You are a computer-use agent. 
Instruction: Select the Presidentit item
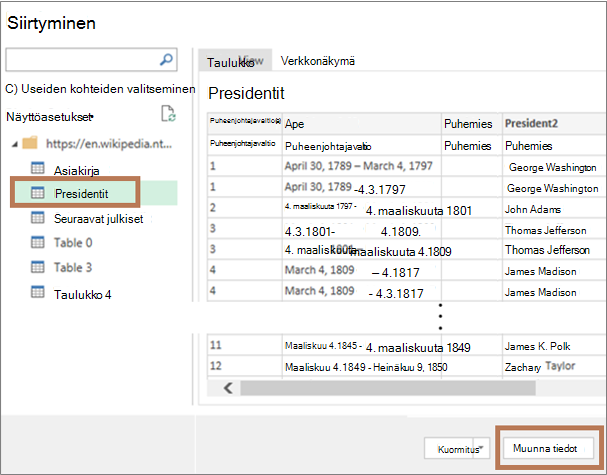pos(81,193)
